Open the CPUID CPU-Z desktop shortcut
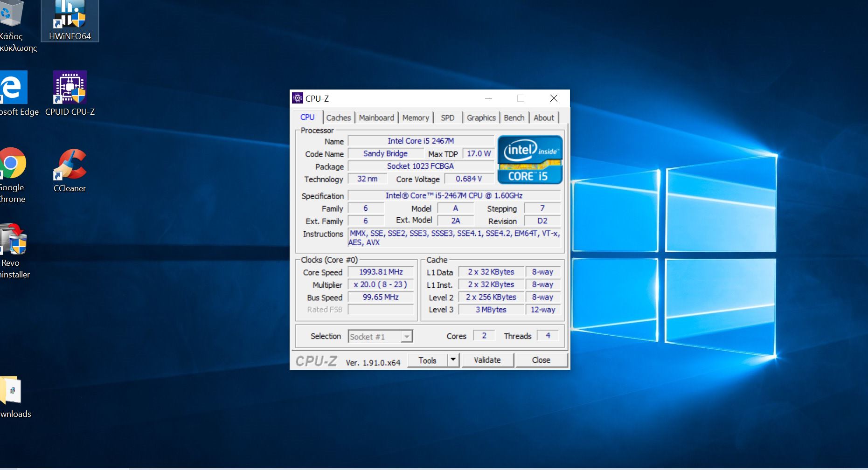Image resolution: width=868 pixels, height=470 pixels. tap(70, 93)
